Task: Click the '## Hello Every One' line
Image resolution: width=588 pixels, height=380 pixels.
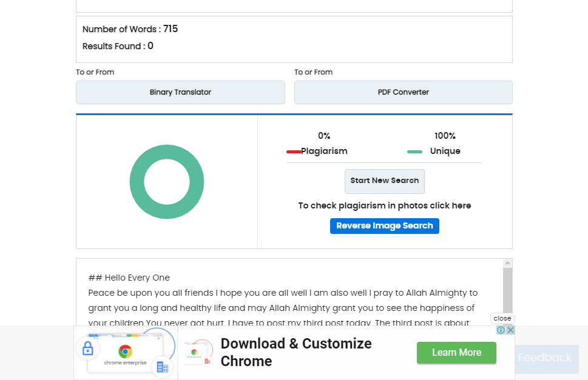Action: coord(129,278)
